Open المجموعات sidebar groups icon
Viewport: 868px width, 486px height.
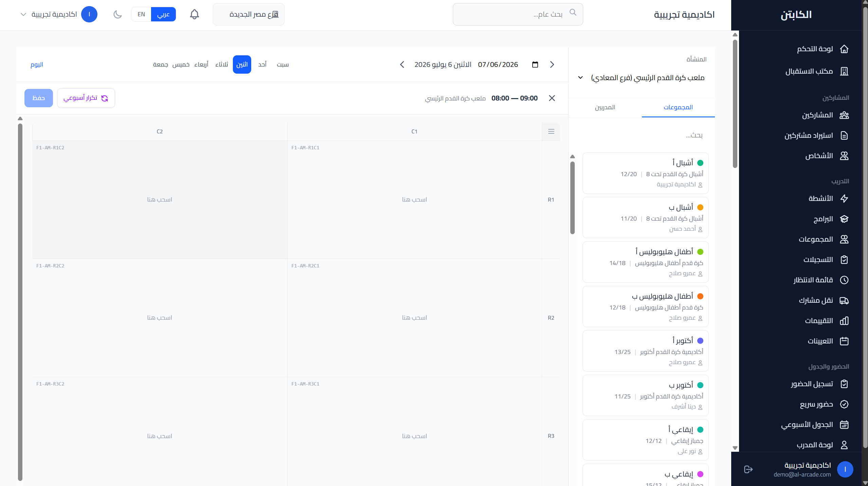844,239
